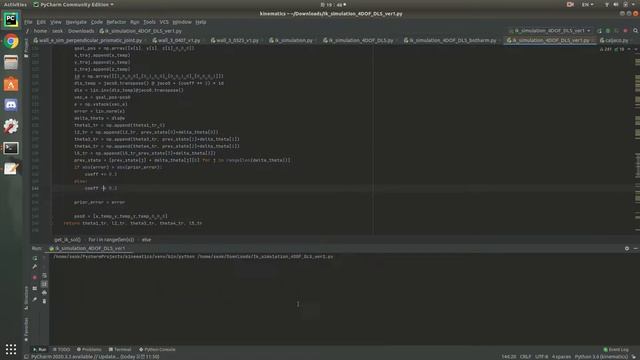Stop the running process in Run panel
Viewport: 640px width, 360px height.
35,278
